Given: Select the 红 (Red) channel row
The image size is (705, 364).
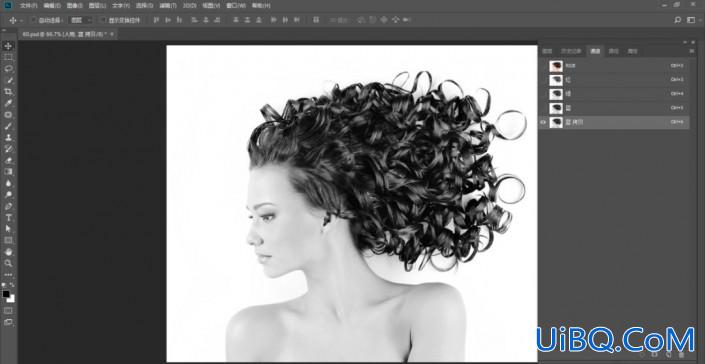Looking at the screenshot, I should 614,80.
